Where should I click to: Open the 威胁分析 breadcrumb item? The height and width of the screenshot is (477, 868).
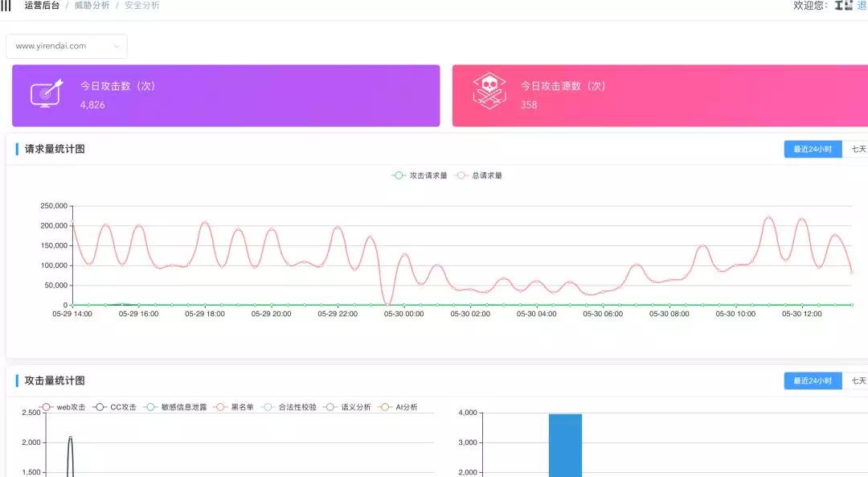[x=92, y=6]
